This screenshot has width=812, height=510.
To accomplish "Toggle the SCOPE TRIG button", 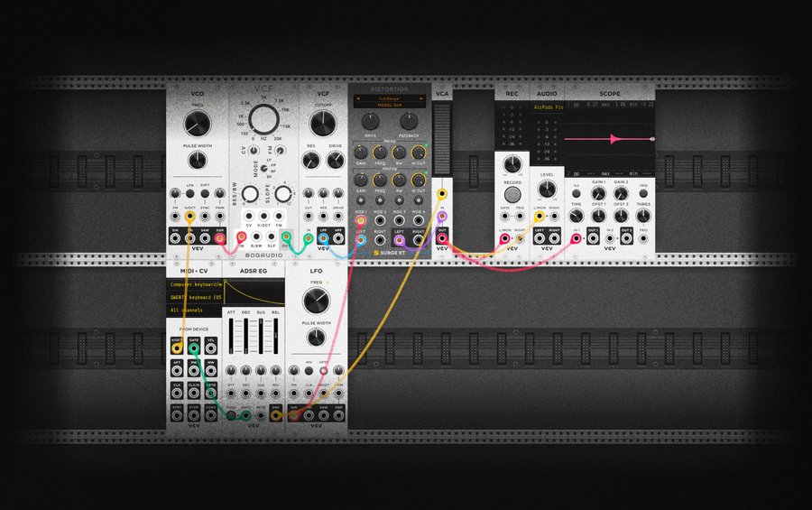I will tap(643, 193).
